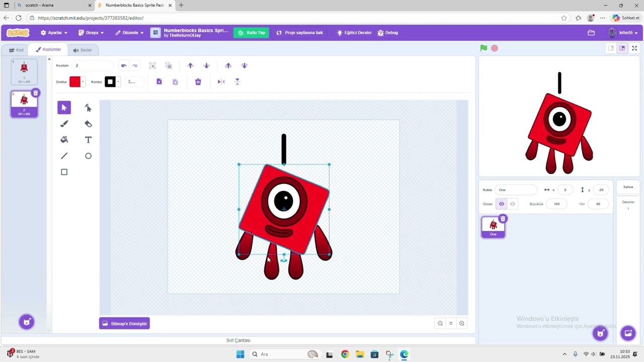The height and width of the screenshot is (362, 644).
Task: Select the Line tool
Action: tap(64, 156)
